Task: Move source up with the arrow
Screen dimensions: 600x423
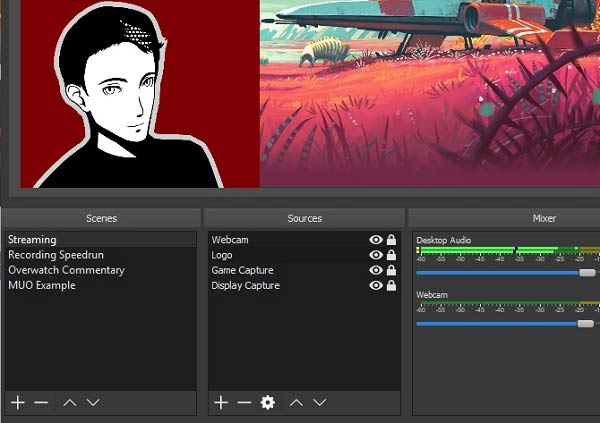Action: [296, 402]
